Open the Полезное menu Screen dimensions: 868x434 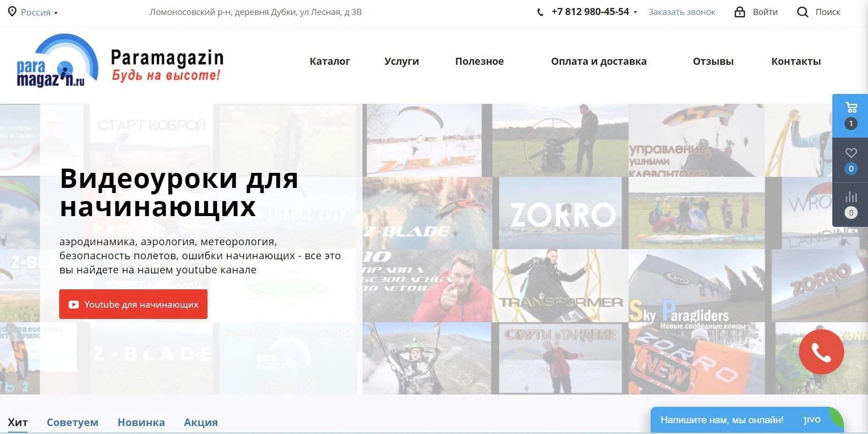coord(479,62)
